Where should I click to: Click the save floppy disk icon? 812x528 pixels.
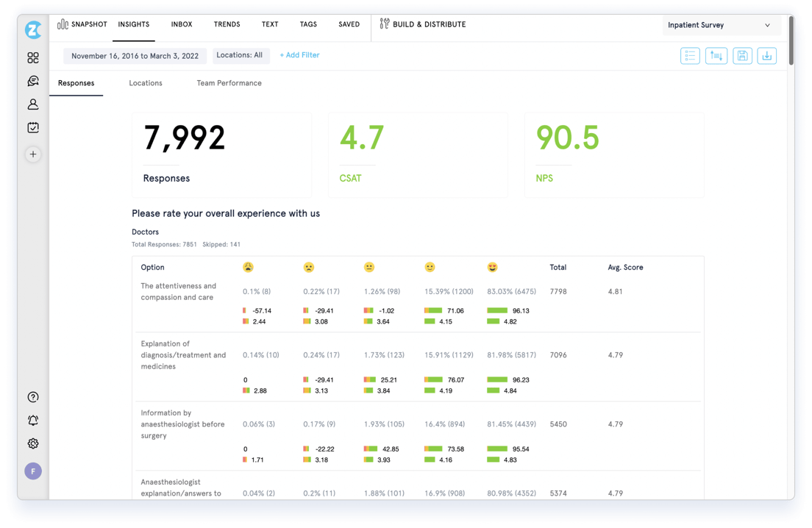(x=742, y=56)
